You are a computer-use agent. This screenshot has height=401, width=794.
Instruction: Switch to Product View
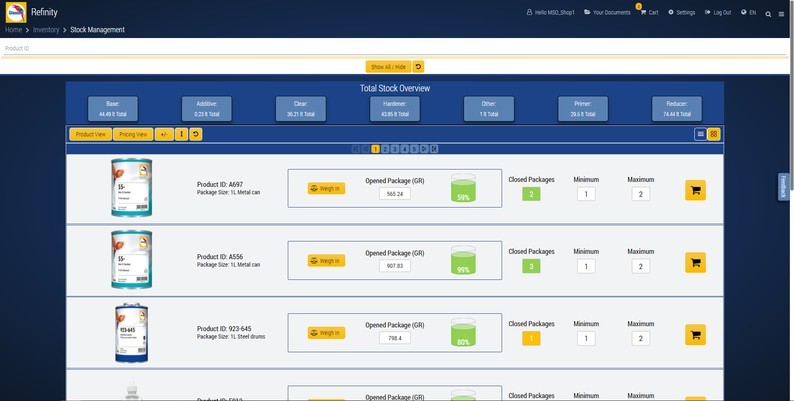(x=91, y=134)
